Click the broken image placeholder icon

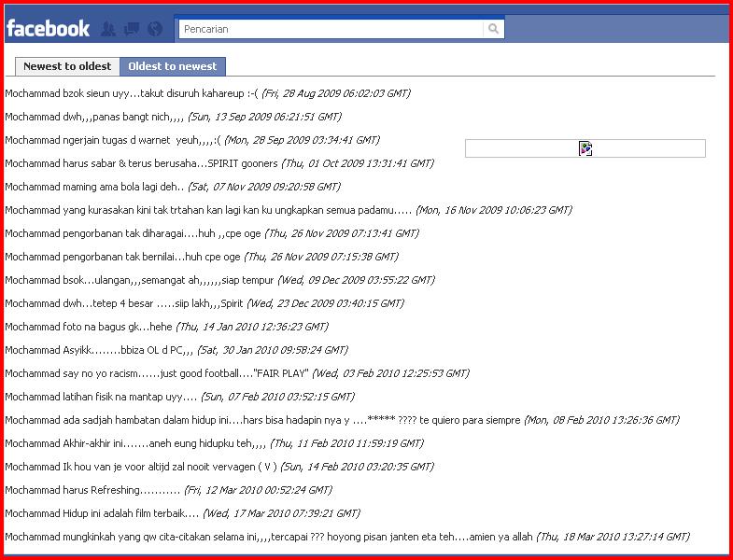pyautogui.click(x=585, y=148)
